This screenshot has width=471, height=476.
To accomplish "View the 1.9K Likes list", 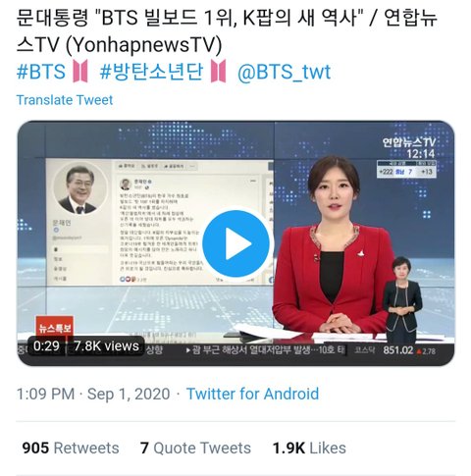I will pos(309,448).
